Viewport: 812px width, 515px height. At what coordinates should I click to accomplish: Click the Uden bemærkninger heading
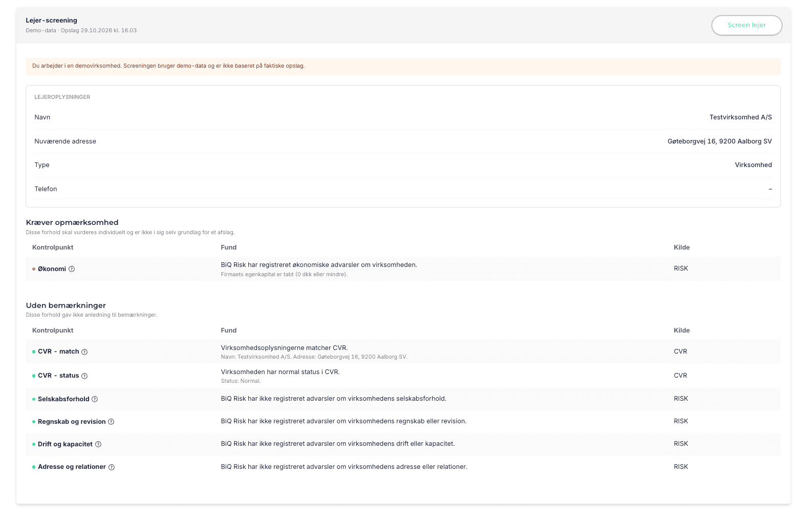tap(66, 305)
